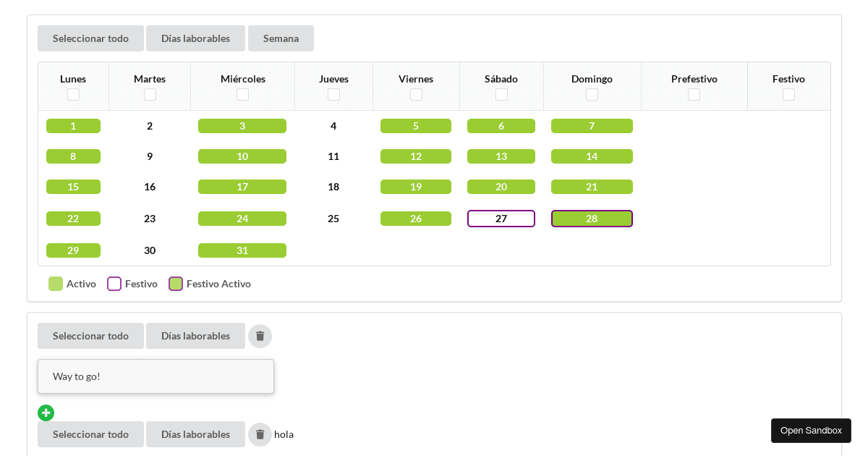The image size is (868, 456).
Task: Toggle the Lunes column checkbox
Action: [73, 94]
